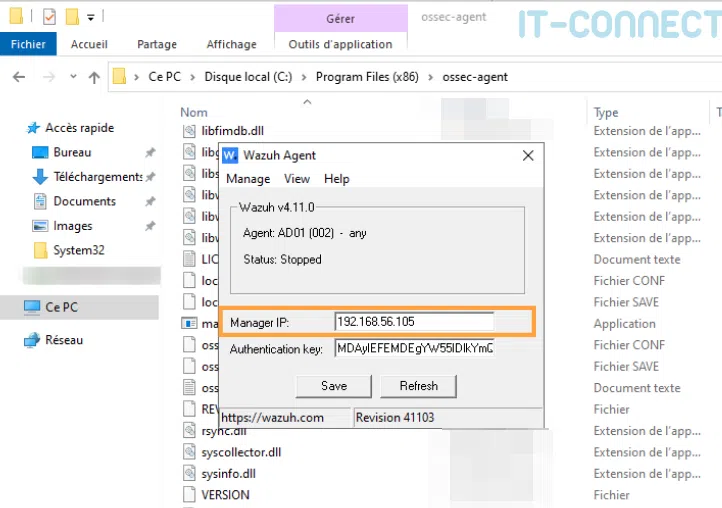
Task: Click the Type column header
Action: (x=606, y=112)
